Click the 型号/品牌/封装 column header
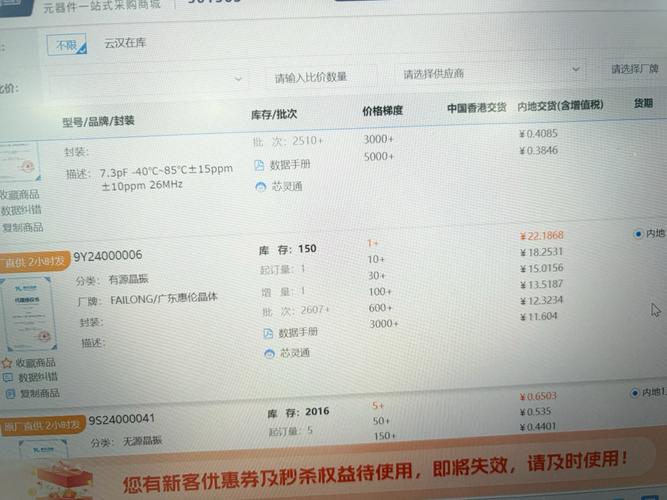667x500 pixels. point(98,121)
